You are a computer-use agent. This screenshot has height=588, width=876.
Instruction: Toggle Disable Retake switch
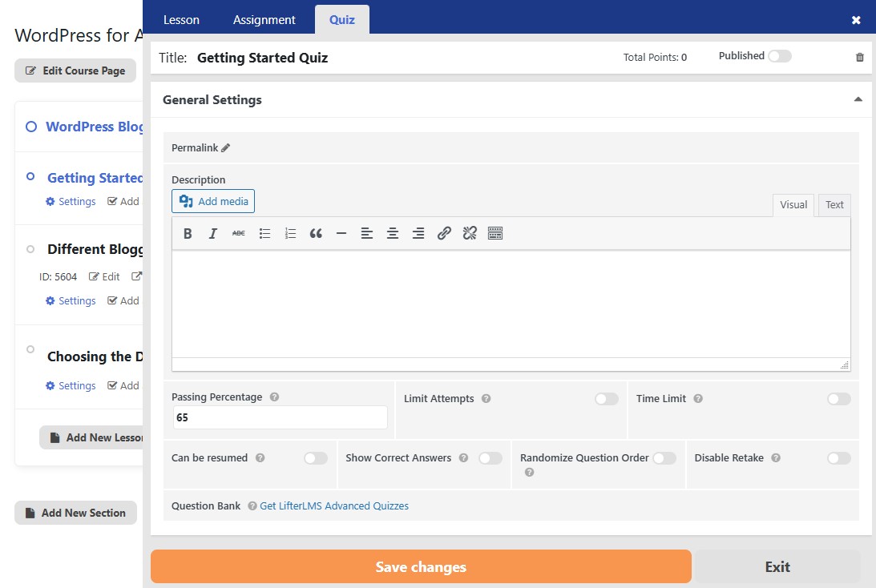click(x=839, y=458)
